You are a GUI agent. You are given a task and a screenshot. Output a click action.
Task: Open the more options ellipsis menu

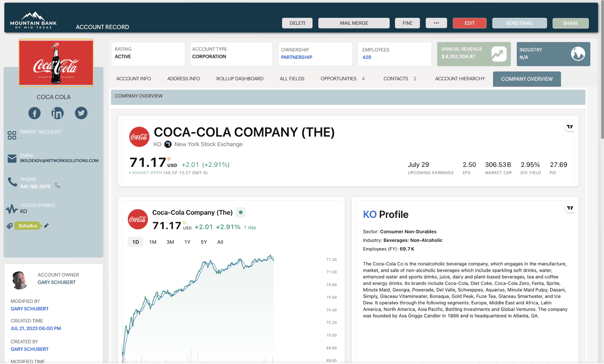(x=436, y=23)
